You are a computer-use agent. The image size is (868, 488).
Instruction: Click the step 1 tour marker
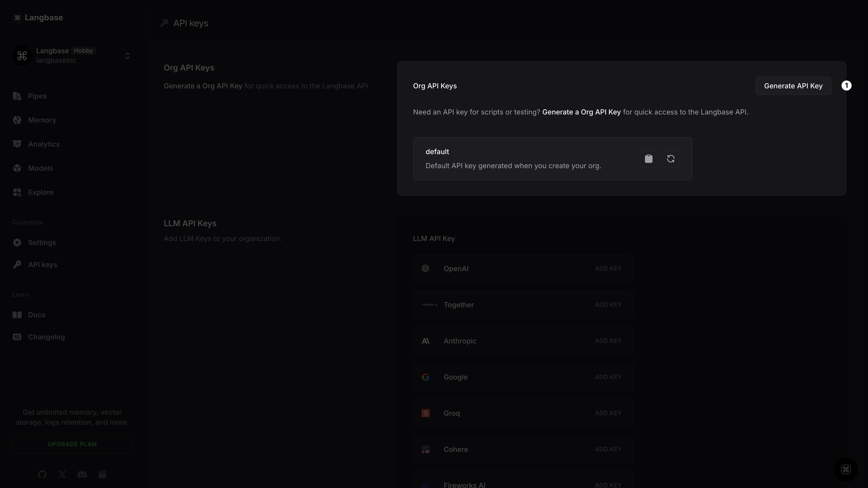click(x=846, y=86)
